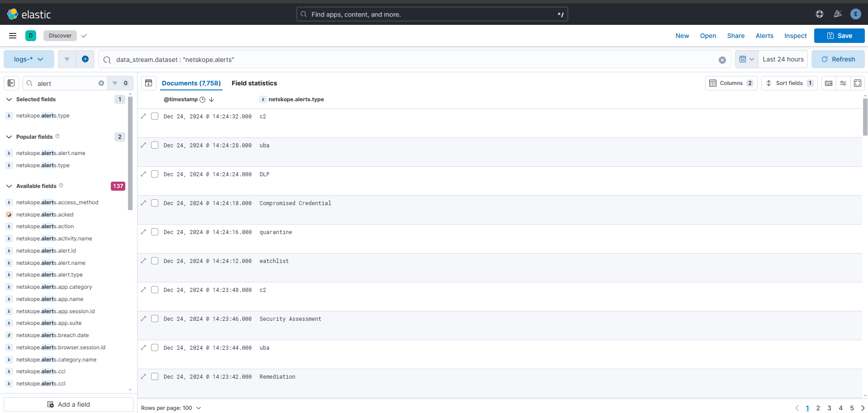
Task: Click the Discover breadcrumb badge
Action: pos(60,36)
